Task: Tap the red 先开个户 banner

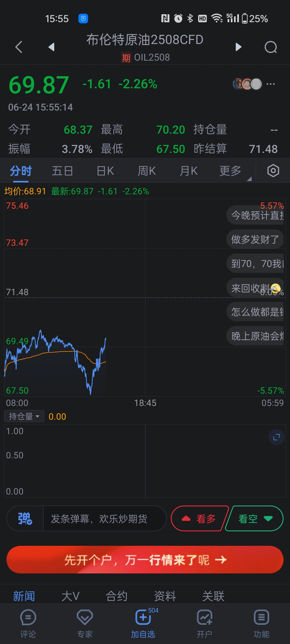Action: (x=145, y=560)
